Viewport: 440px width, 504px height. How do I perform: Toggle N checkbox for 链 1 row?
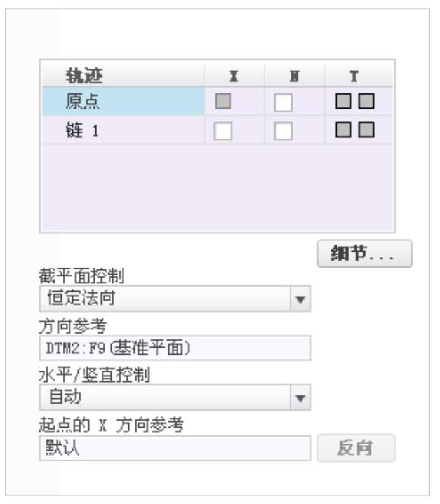tap(283, 131)
